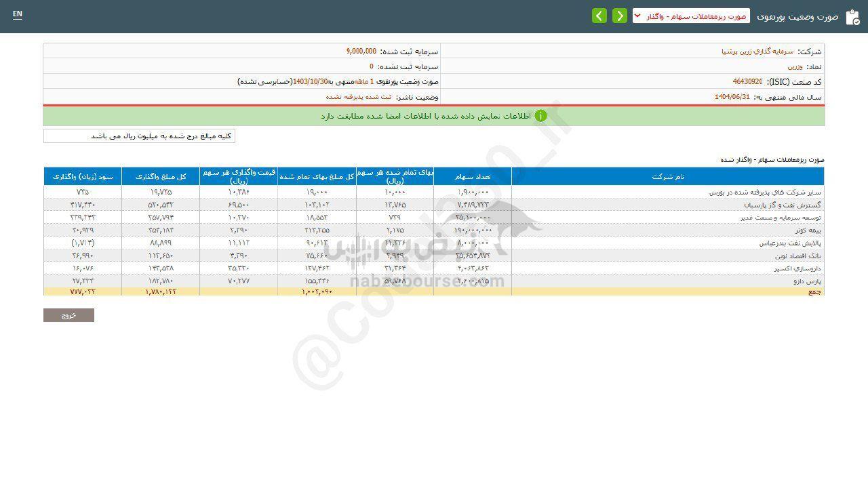Select row 'بیمه کوثر'
The width and height of the screenshot is (868, 488).
tap(434, 230)
